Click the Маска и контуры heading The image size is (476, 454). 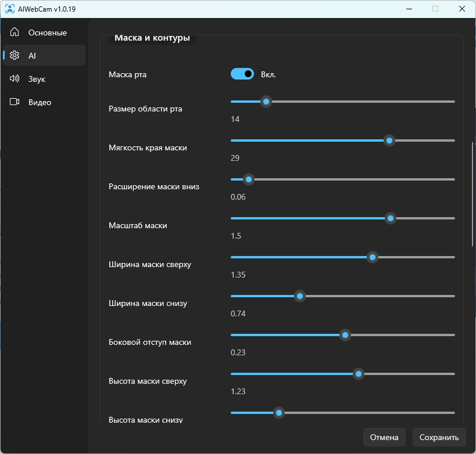[152, 38]
